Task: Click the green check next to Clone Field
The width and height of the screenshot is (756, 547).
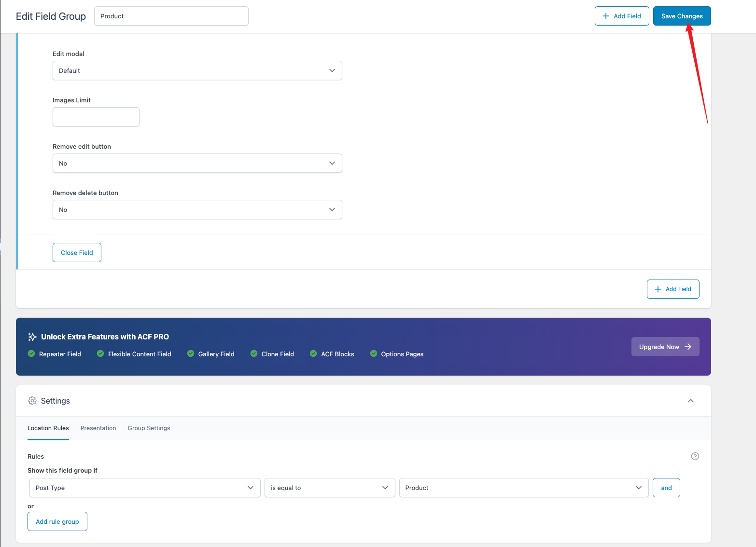Action: pyautogui.click(x=254, y=353)
